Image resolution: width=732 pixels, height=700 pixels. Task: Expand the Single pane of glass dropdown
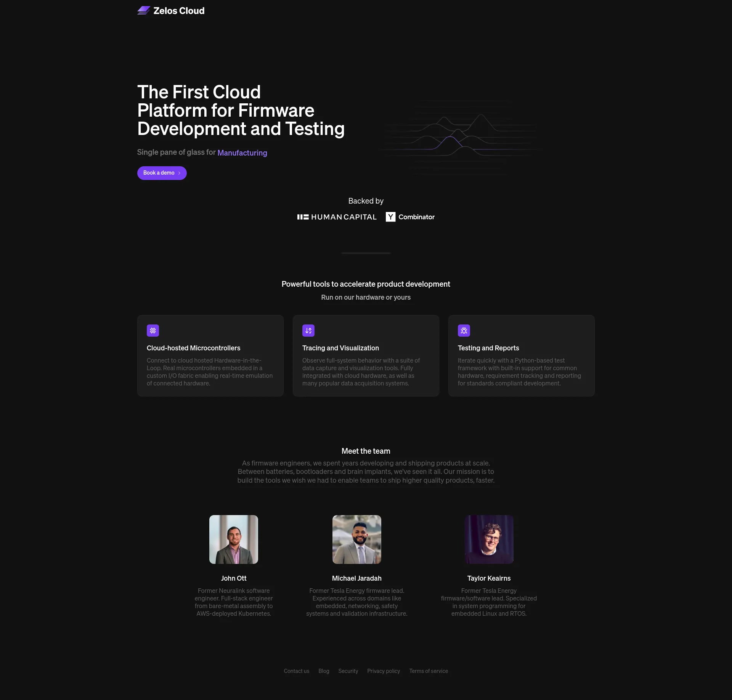click(x=242, y=153)
